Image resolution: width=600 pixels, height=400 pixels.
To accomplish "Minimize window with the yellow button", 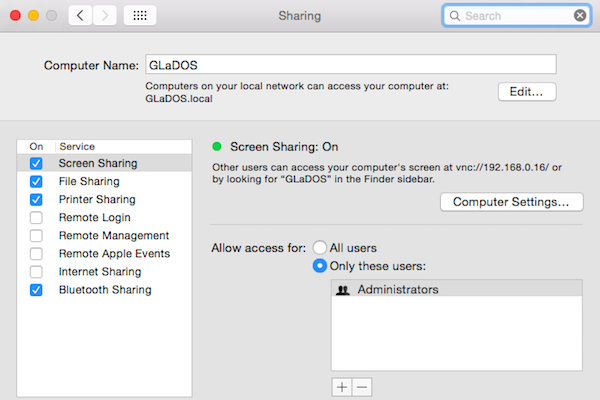I will click(x=33, y=15).
